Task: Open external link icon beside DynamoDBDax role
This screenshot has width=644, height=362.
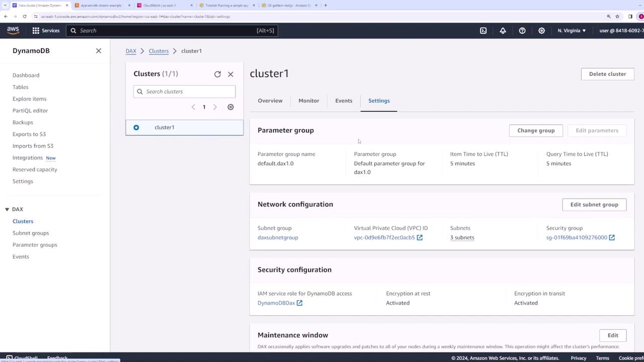Action: click(299, 303)
